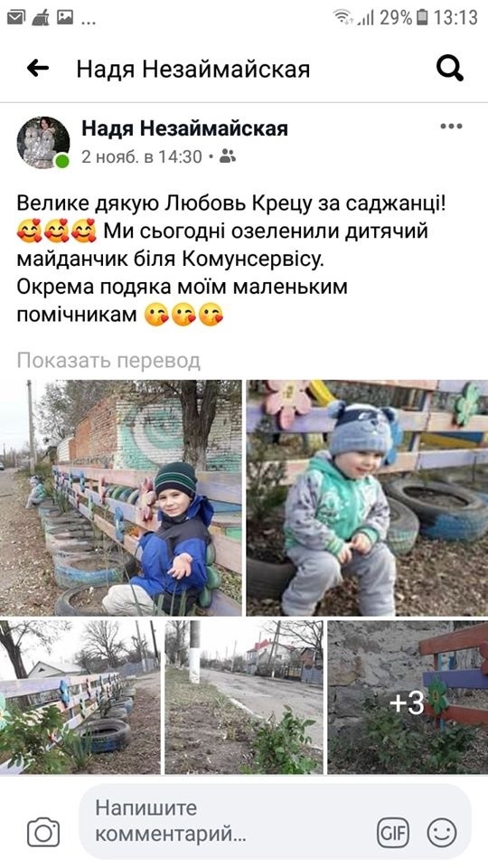The height and width of the screenshot is (868, 488).
Task: Open the GIF picker icon
Action: coord(393,832)
